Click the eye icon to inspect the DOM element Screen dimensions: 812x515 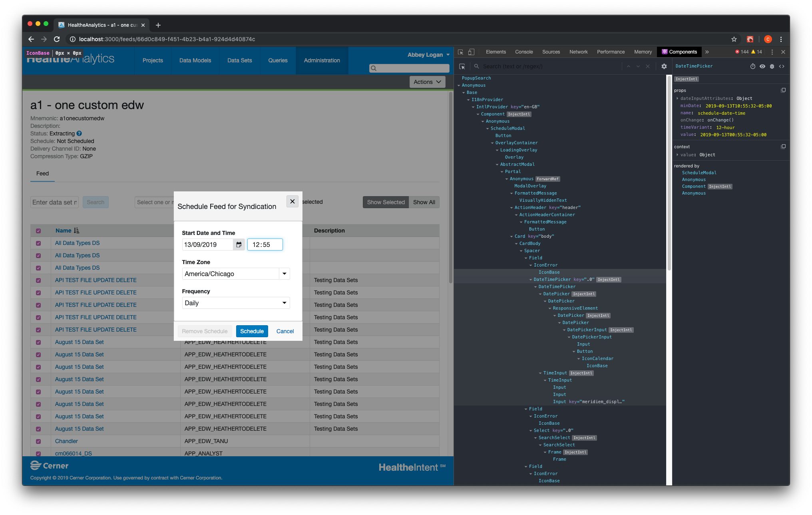[x=762, y=66]
